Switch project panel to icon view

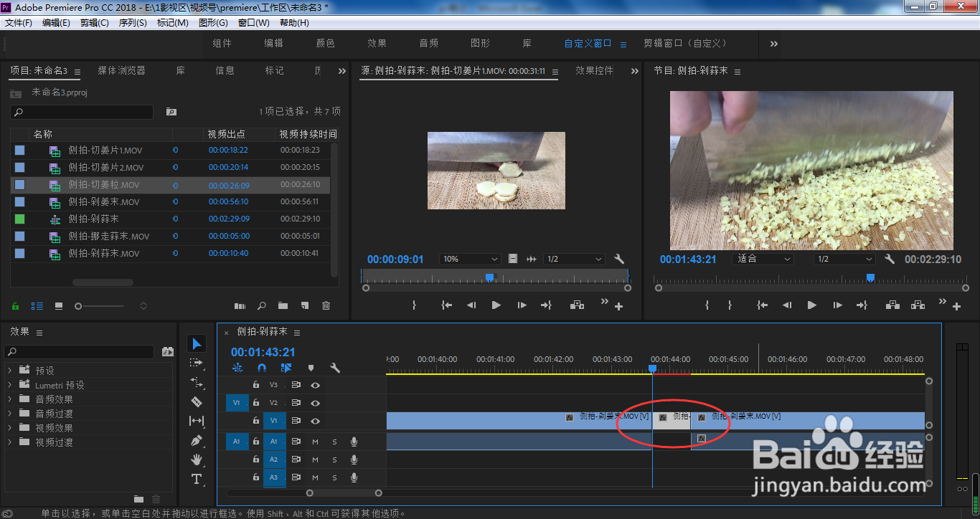pos(59,305)
